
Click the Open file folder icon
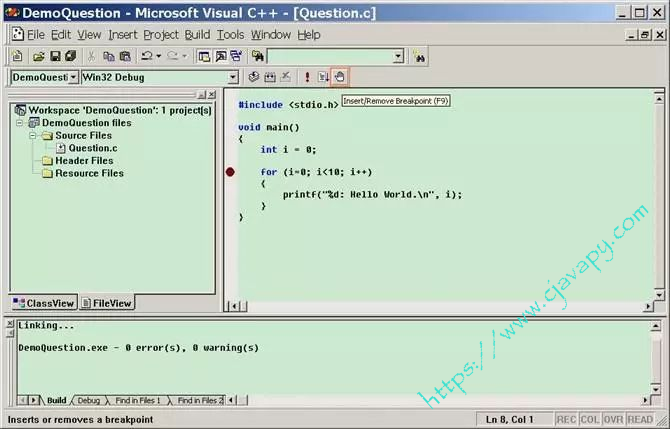tap(39, 56)
